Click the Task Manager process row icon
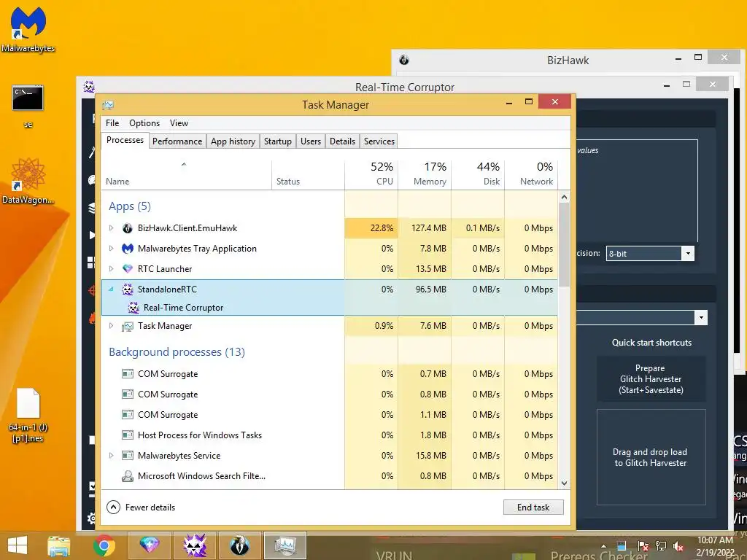The height and width of the screenshot is (560, 747). click(x=127, y=326)
